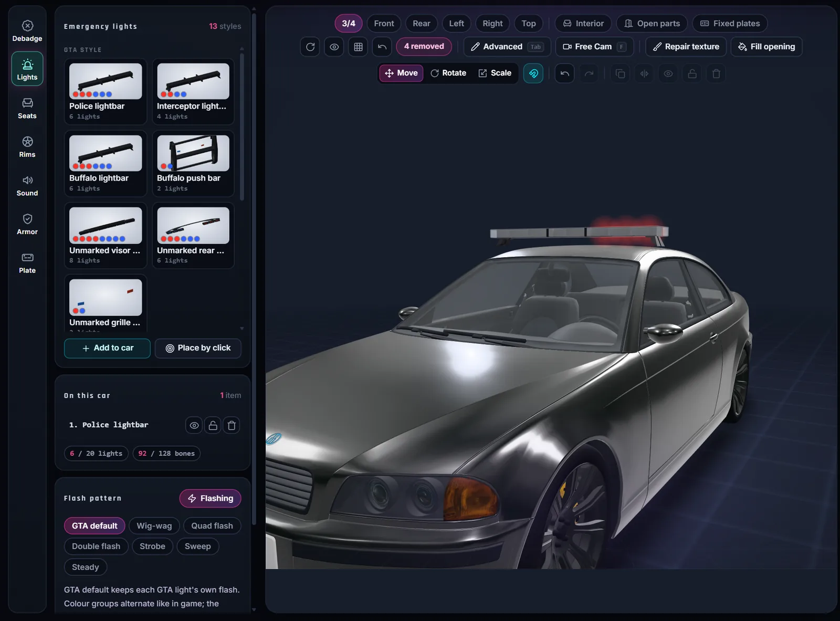The height and width of the screenshot is (621, 840).
Task: Select the Scale transform mode
Action: 495,73
